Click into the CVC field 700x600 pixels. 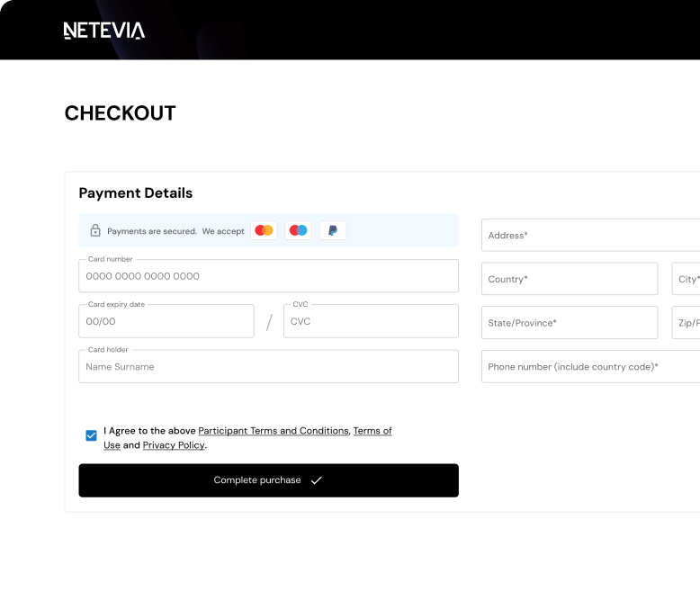click(371, 321)
